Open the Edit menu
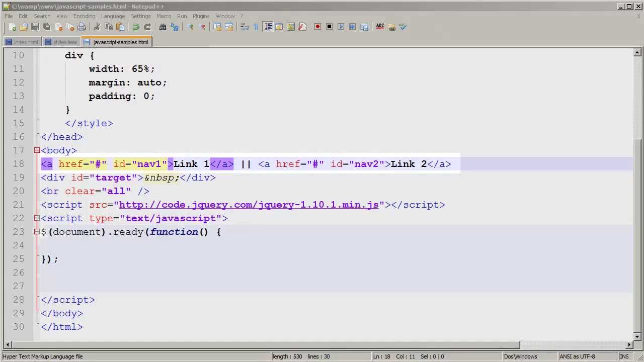The height and width of the screenshot is (362, 644). pos(23,16)
